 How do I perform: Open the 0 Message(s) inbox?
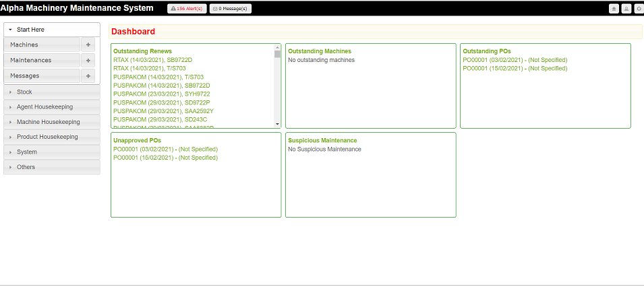click(x=231, y=9)
